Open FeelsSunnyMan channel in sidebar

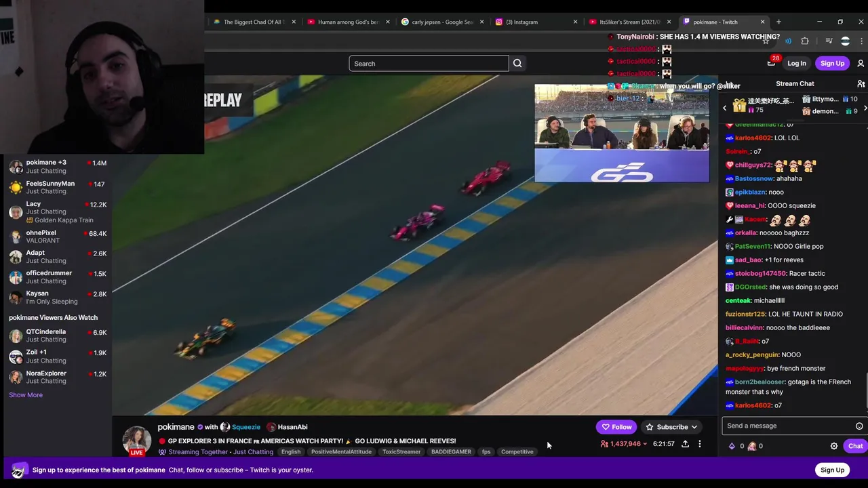point(58,187)
